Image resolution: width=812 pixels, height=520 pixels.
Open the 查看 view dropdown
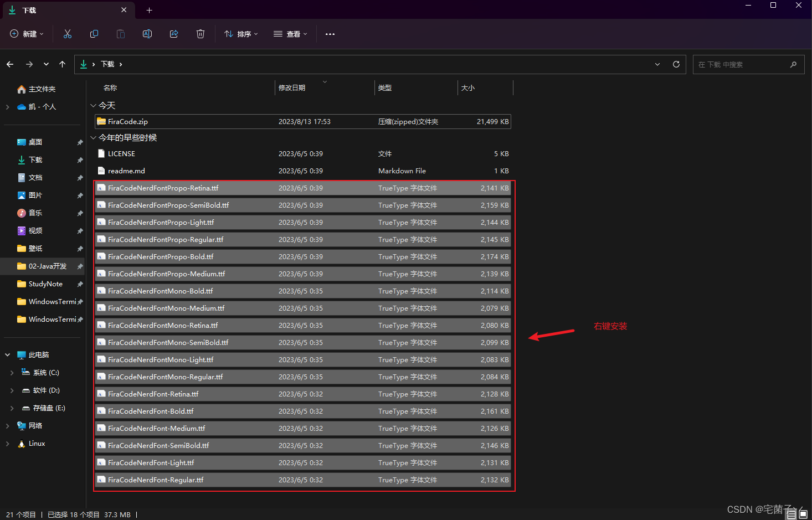click(290, 34)
